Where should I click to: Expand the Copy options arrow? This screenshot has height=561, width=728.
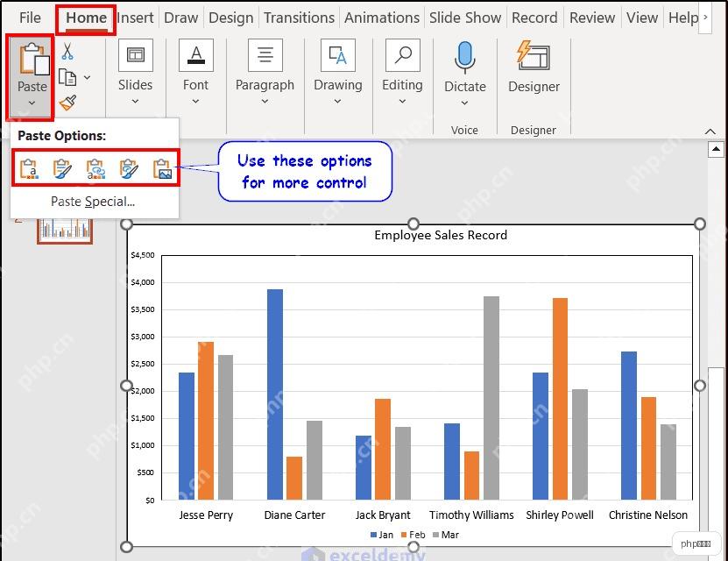tap(87, 77)
